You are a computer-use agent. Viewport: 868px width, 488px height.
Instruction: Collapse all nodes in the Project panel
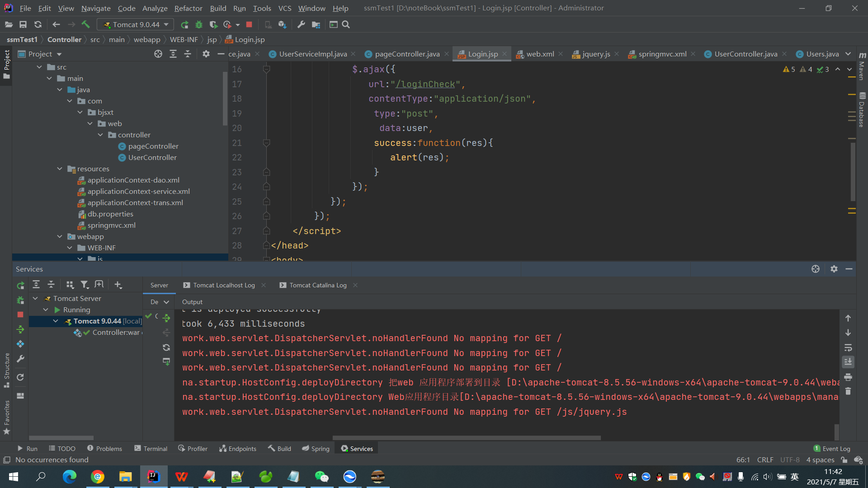[x=188, y=54]
